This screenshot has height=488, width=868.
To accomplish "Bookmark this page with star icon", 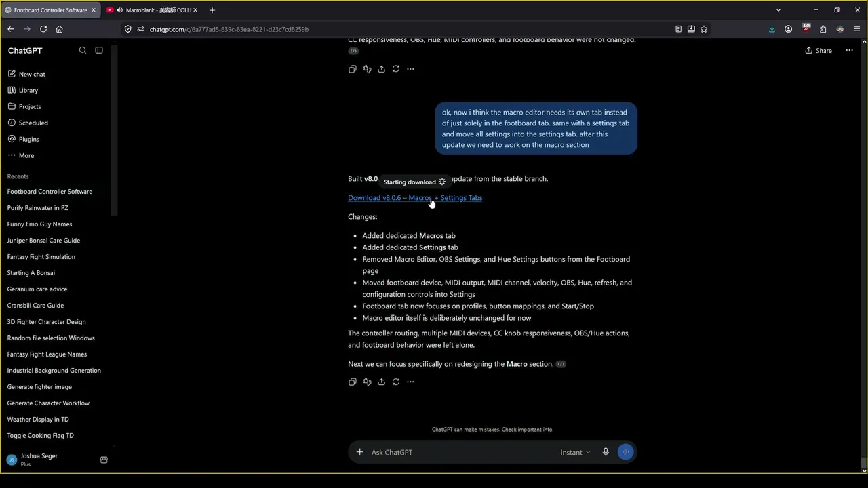I will (704, 29).
